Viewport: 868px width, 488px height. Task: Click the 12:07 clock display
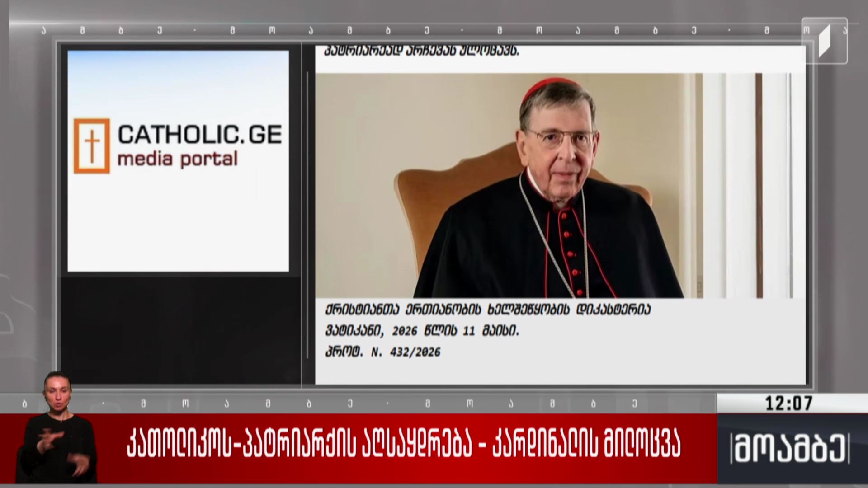click(788, 403)
